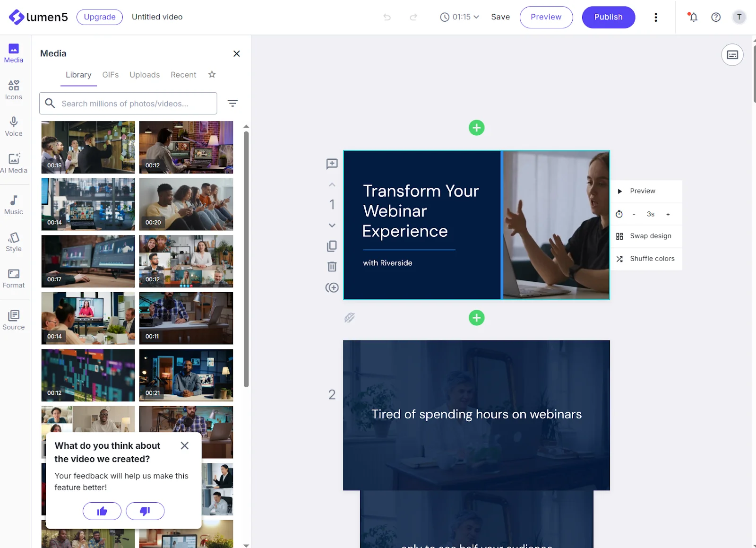
Task: Select the woman image in scene 1
Action: 556,225
